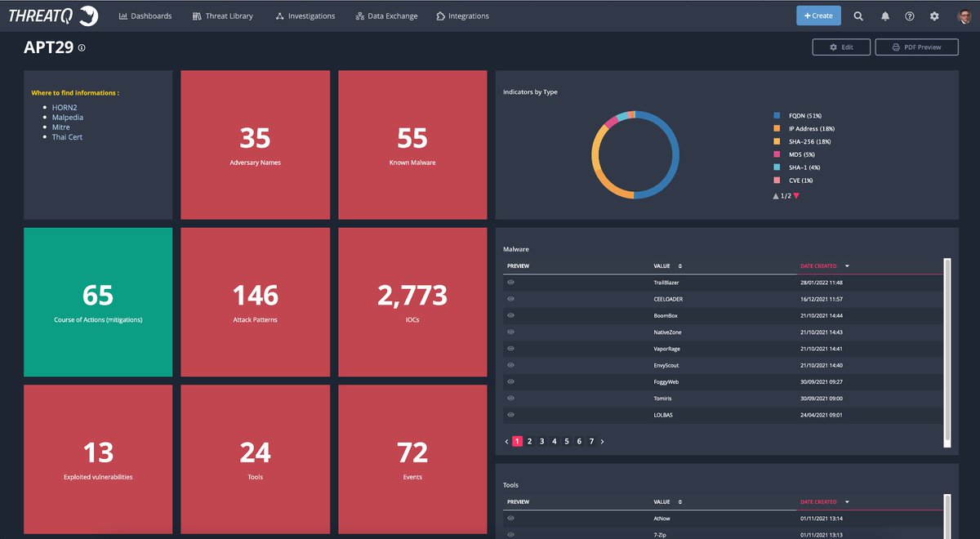Click the info icon next to APT29

[x=82, y=48]
